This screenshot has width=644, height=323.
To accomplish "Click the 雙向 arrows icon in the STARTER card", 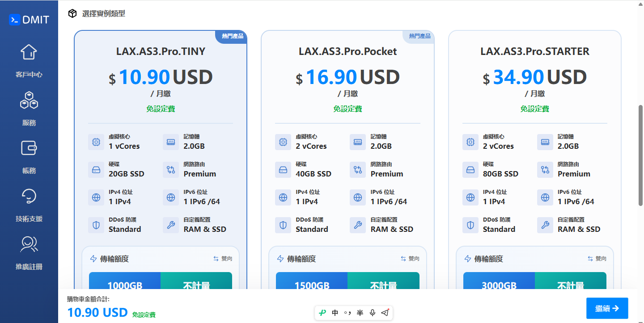I will (x=590, y=259).
